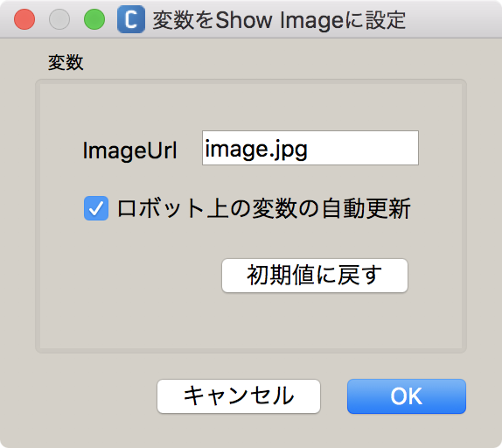Click the blank area after image.jpg in field
502x448 pixels.
pos(362,148)
